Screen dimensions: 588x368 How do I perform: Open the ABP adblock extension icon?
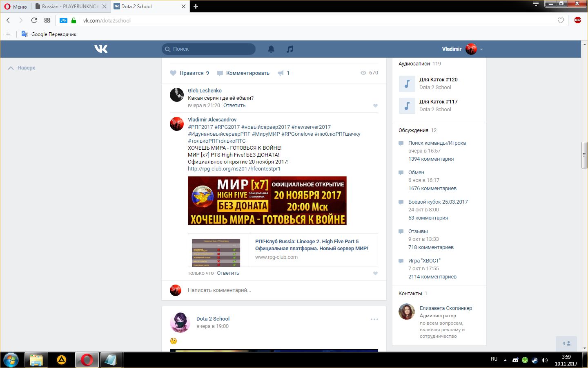click(577, 20)
